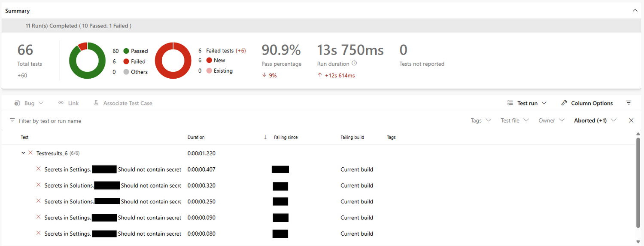
Task: Open Column Options
Action: 587,103
